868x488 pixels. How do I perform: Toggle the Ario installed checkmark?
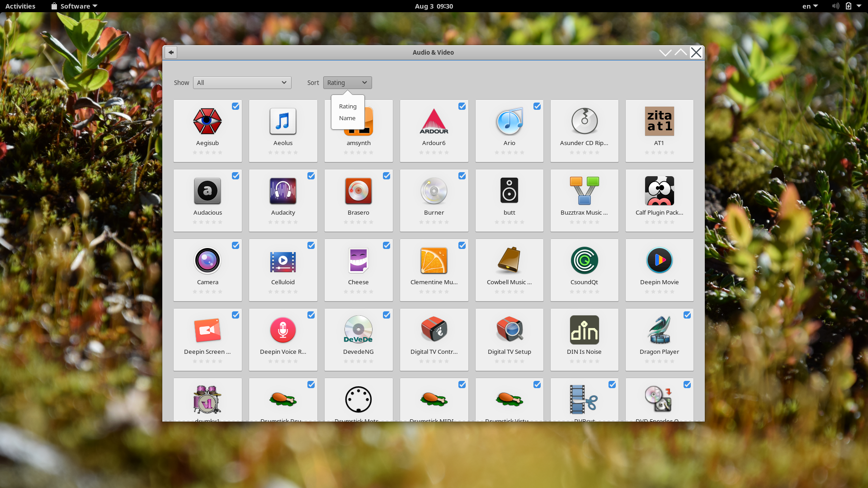[537, 106]
